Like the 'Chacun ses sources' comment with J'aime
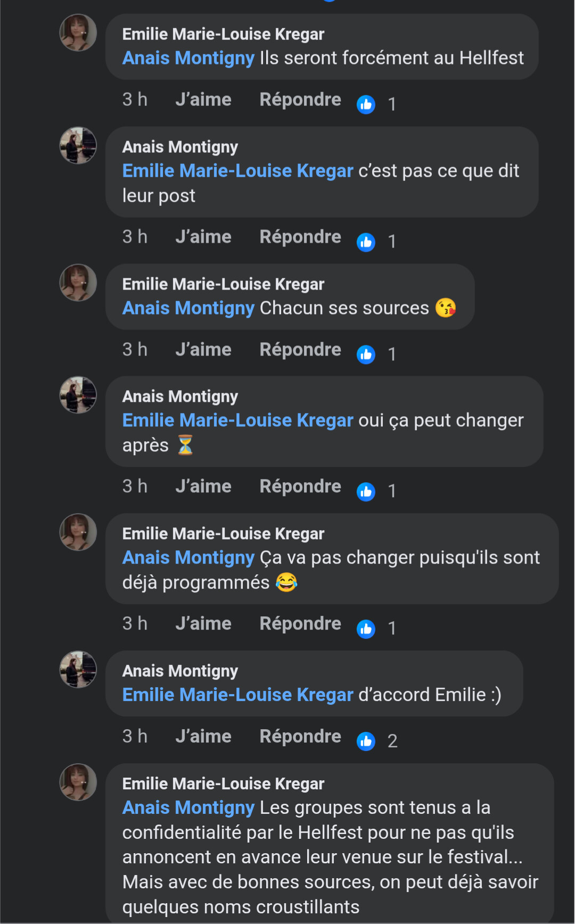The image size is (575, 924). tap(203, 350)
